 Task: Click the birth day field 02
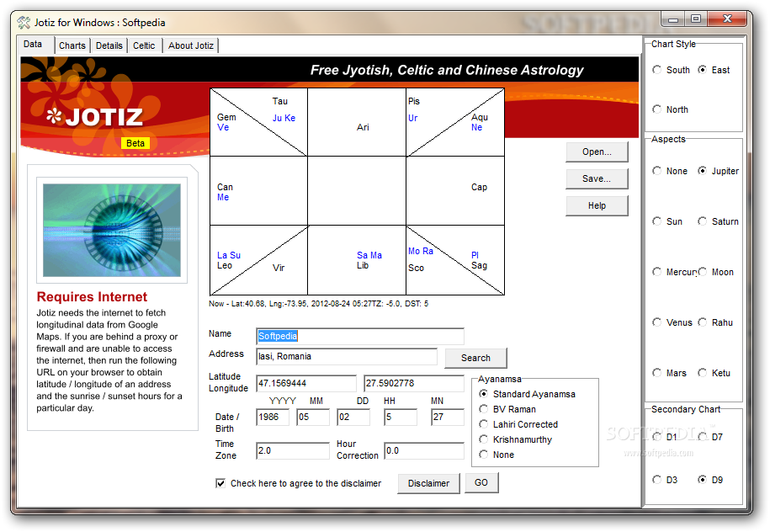(353, 417)
